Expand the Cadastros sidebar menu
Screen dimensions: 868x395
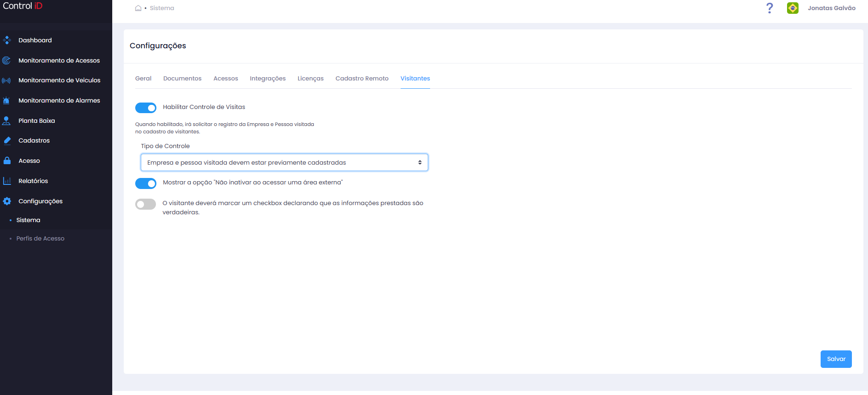tap(34, 141)
